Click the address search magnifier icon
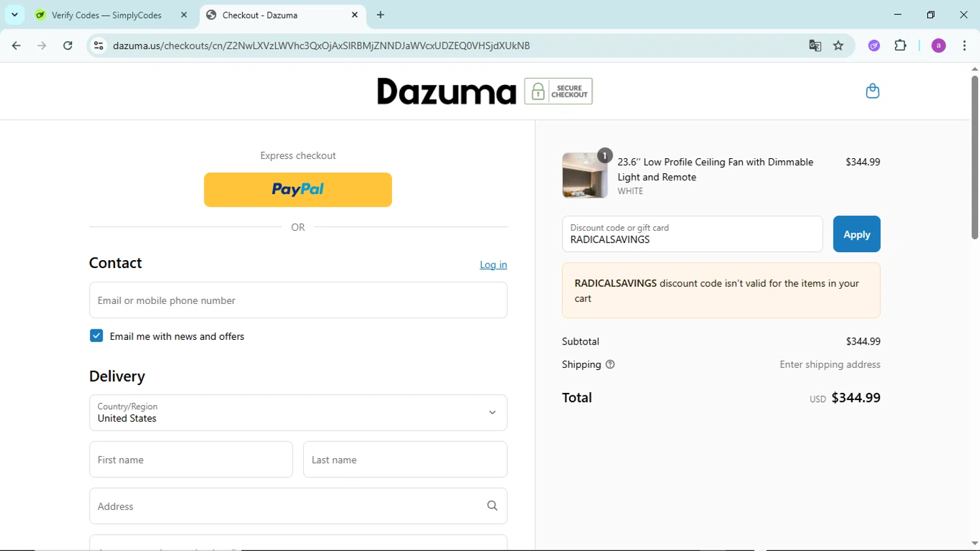 [x=493, y=506]
